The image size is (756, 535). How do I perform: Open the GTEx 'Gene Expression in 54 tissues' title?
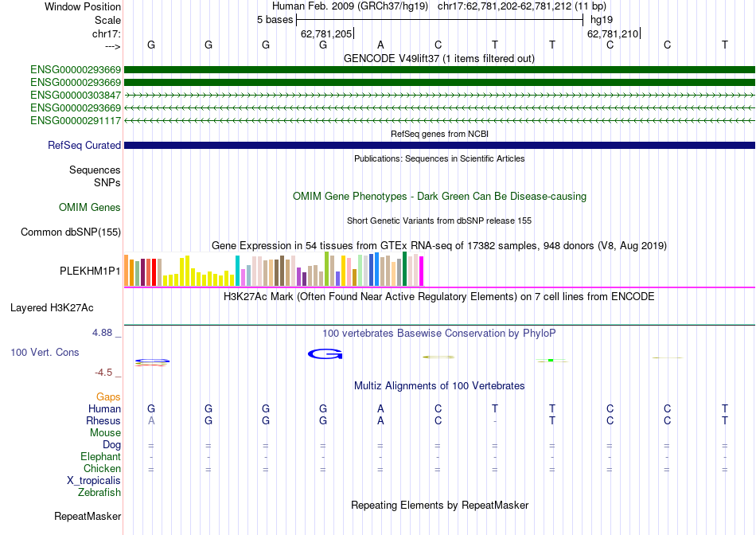click(439, 245)
